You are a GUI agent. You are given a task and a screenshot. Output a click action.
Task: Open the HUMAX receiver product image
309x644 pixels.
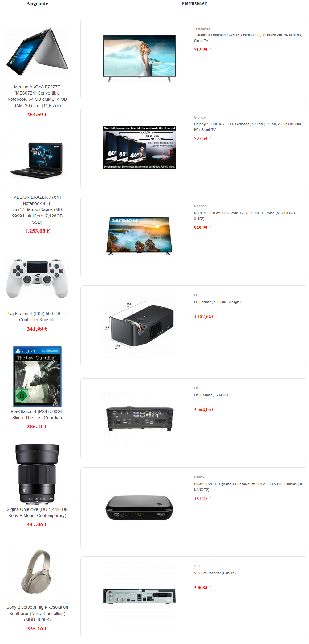click(x=139, y=508)
